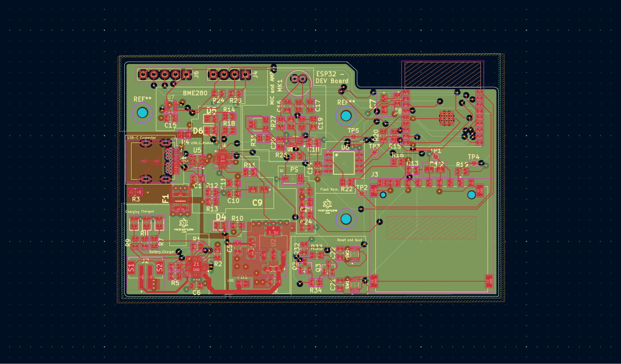The height and width of the screenshot is (364, 621).
Task: Click the Charged LED silkscreen label
Action: [x=147, y=211]
